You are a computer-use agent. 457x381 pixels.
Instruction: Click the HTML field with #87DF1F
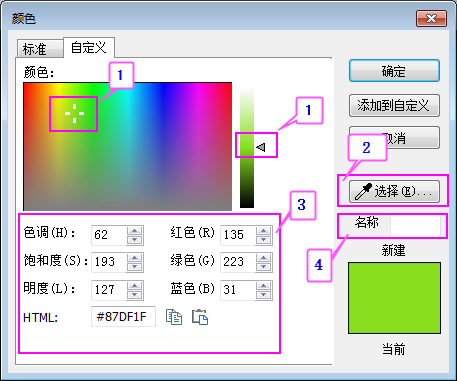pos(123,316)
